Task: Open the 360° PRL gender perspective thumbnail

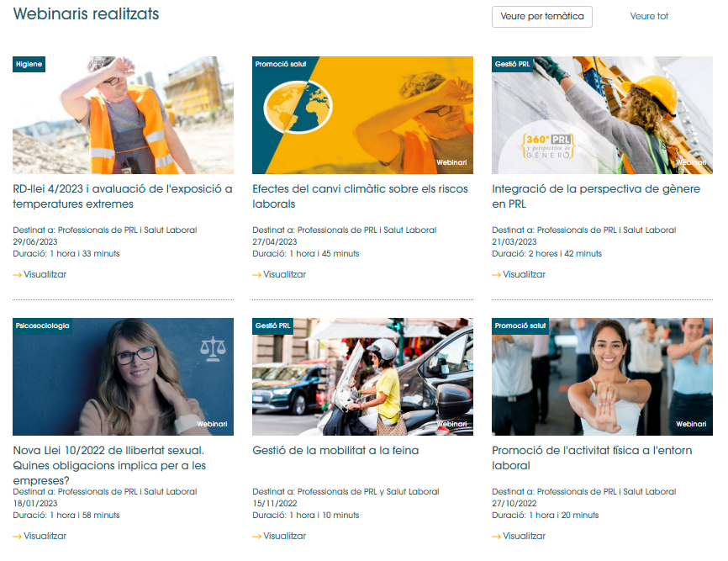Action: 602,115
